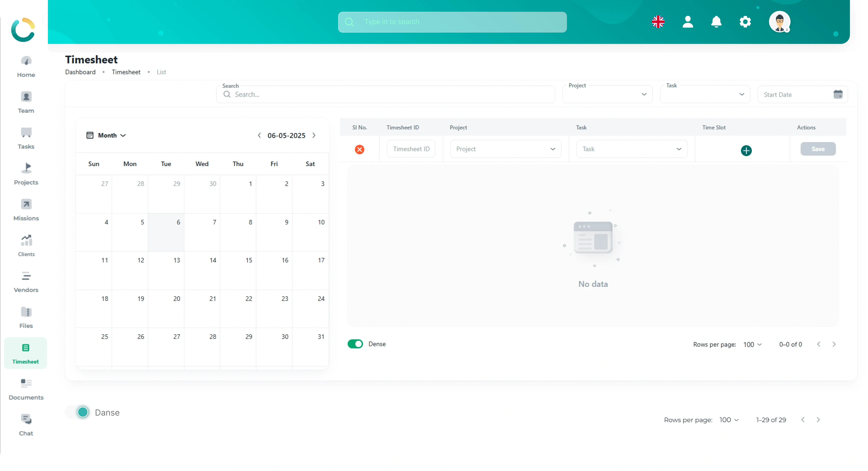Viewport: 868px width, 471px height.
Task: Click the UK flag language icon
Action: tap(658, 22)
